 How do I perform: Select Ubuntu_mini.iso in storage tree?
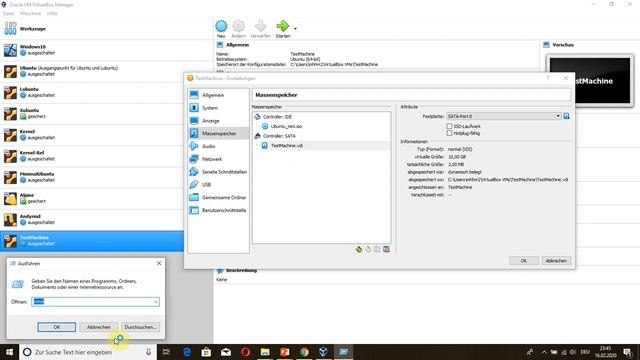[x=286, y=127]
